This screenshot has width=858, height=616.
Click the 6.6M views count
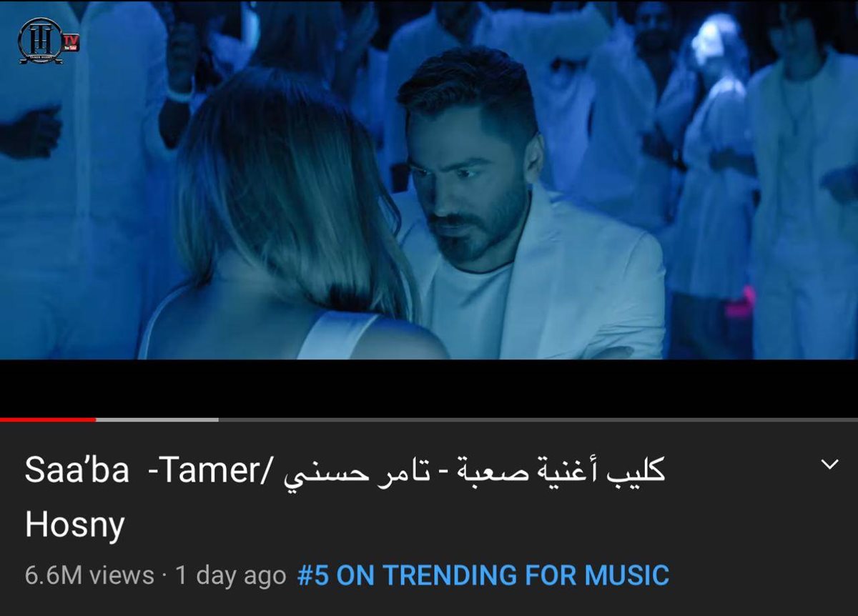[89, 575]
